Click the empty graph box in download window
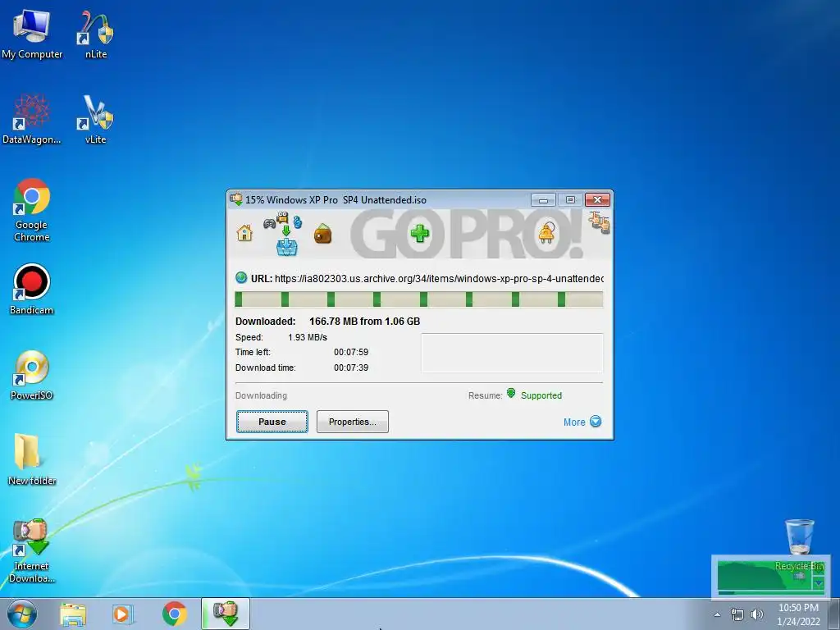This screenshot has height=630, width=840. point(512,353)
